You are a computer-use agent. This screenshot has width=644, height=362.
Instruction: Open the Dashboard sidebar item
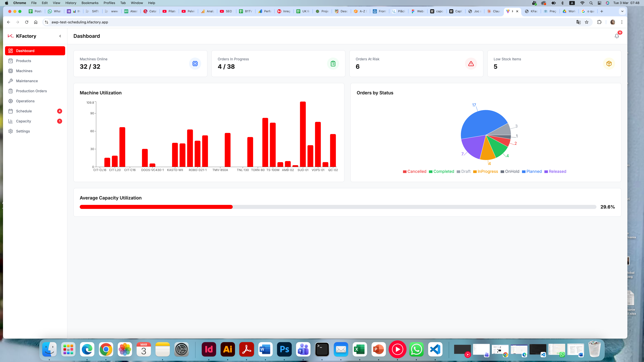35,51
